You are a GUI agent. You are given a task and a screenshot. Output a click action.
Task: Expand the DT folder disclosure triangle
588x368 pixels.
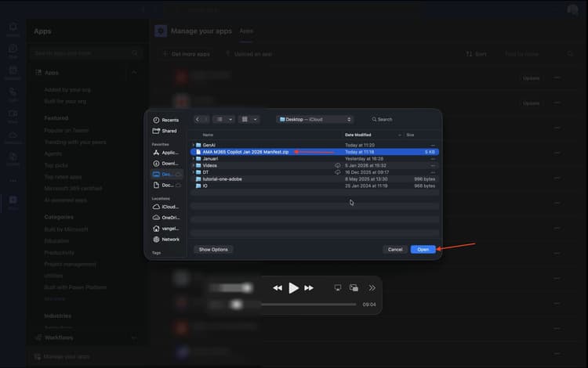[x=193, y=172]
